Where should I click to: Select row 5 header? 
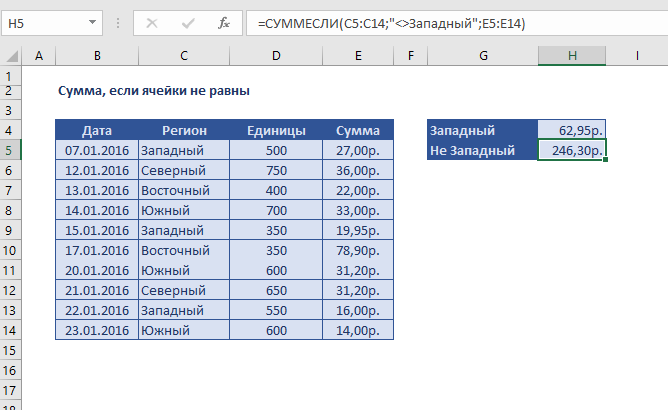coord(10,150)
